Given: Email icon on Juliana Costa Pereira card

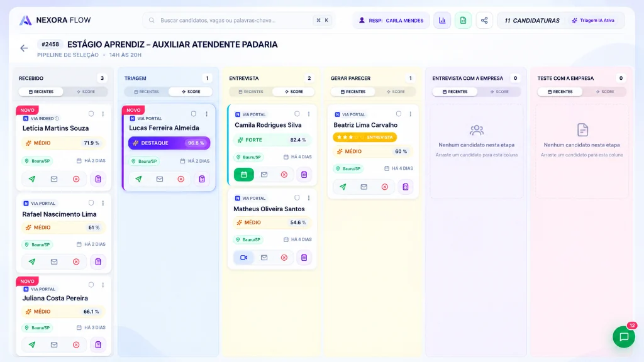Looking at the screenshot, I should (54, 345).
